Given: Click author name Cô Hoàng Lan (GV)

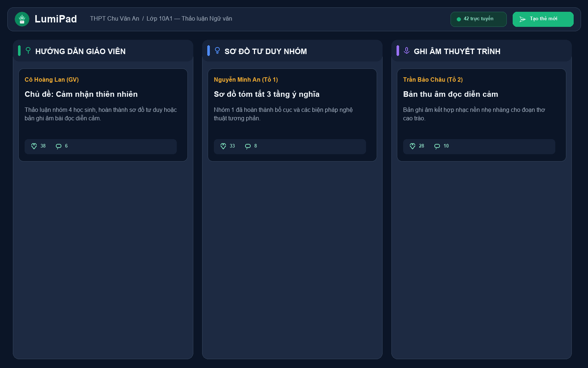Looking at the screenshot, I should coord(52,79).
